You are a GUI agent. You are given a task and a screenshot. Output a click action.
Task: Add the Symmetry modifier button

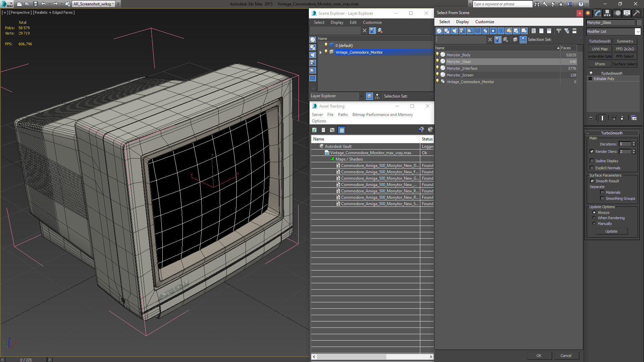(x=625, y=41)
